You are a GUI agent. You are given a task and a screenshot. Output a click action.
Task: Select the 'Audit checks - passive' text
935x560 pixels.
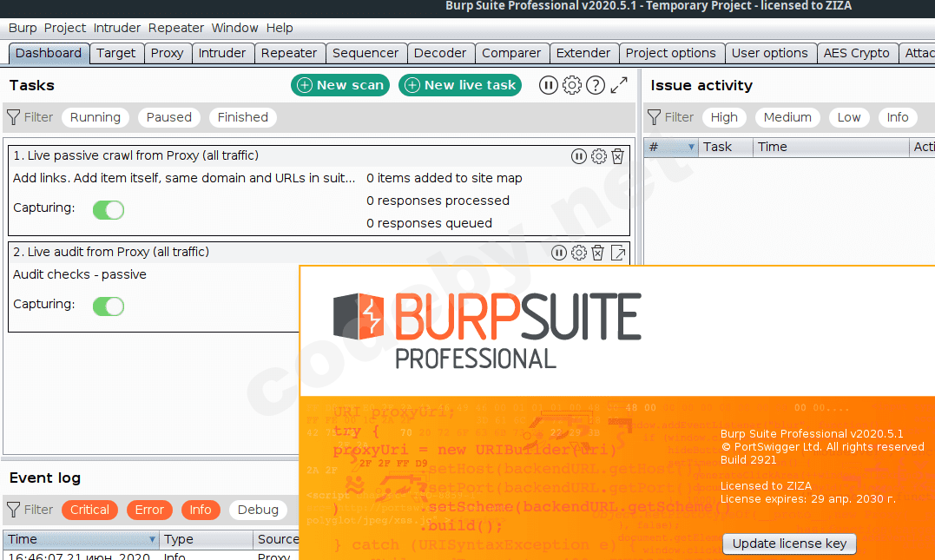[x=80, y=275]
